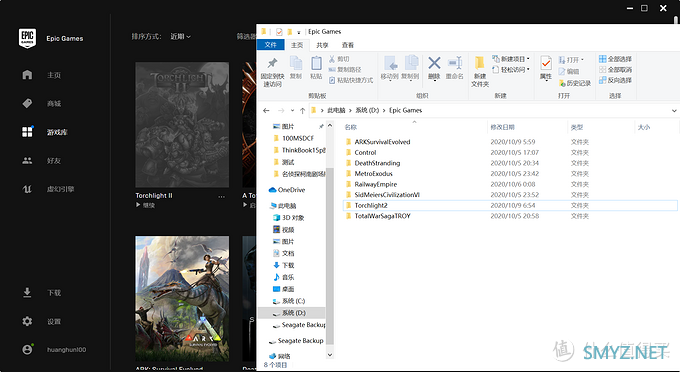Open the File tab in Explorer

[x=271, y=45]
